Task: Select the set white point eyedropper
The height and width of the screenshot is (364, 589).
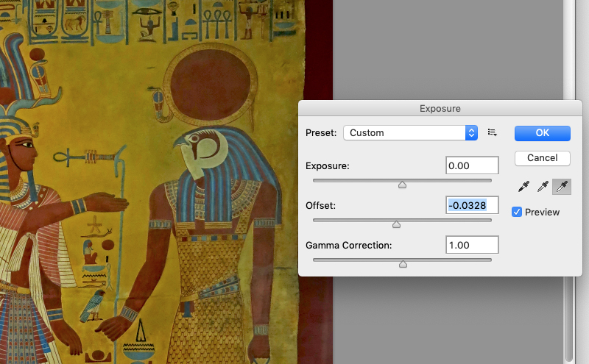Action: pyautogui.click(x=562, y=187)
